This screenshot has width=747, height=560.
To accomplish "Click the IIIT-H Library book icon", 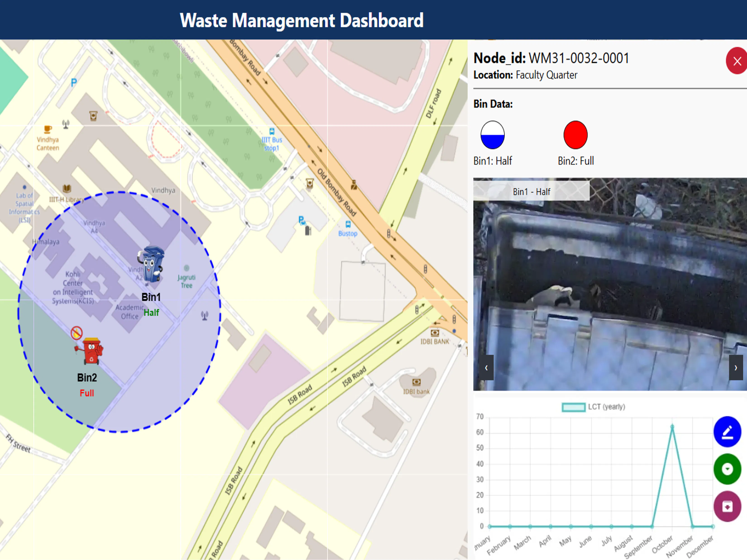I will [x=67, y=188].
